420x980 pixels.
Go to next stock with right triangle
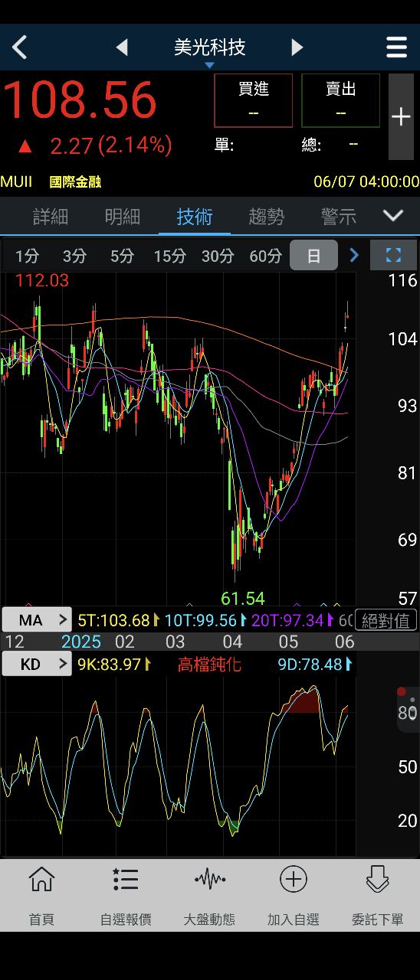(297, 47)
